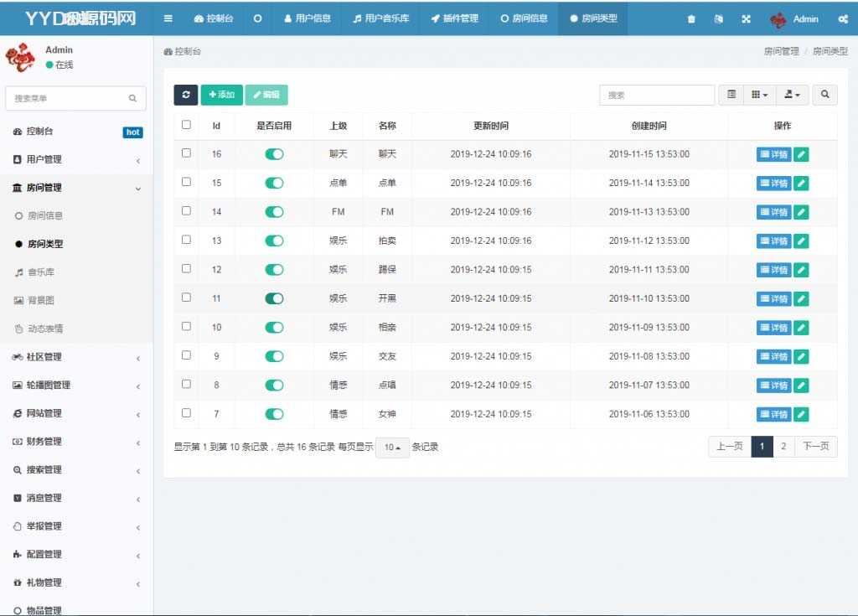Open the export data dropdown
Image resolution: width=858 pixels, height=616 pixels.
(x=792, y=96)
